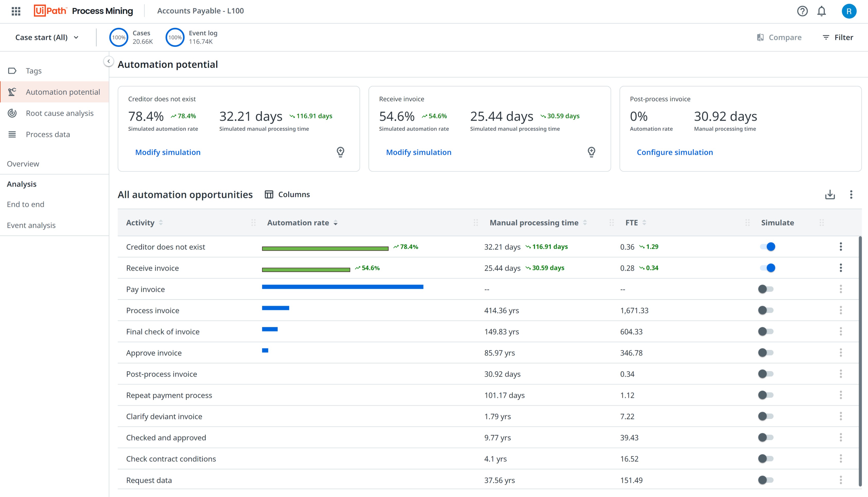Viewport: 868px width, 497px height.
Task: Open Process data page
Action: [55, 135]
